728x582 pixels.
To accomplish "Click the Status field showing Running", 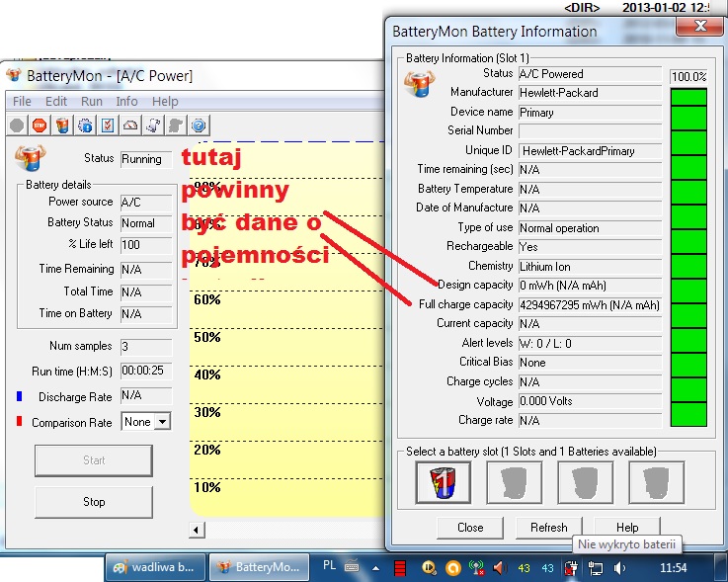I will point(146,159).
